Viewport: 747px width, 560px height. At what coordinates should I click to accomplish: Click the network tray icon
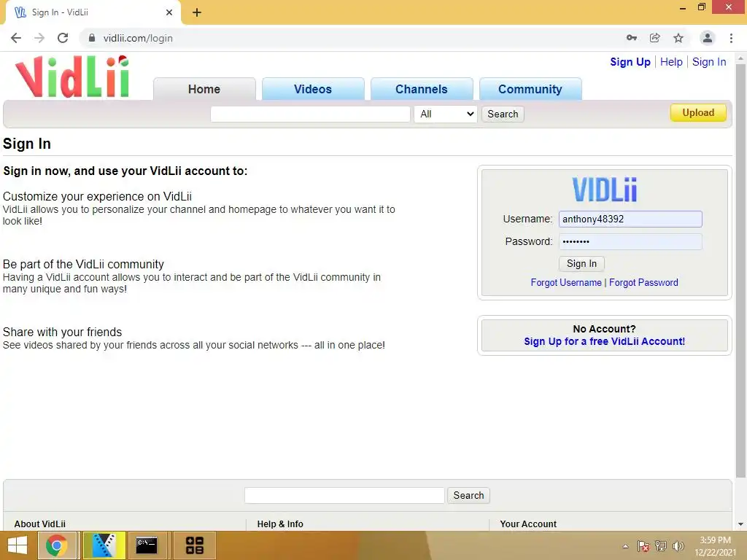661,546
